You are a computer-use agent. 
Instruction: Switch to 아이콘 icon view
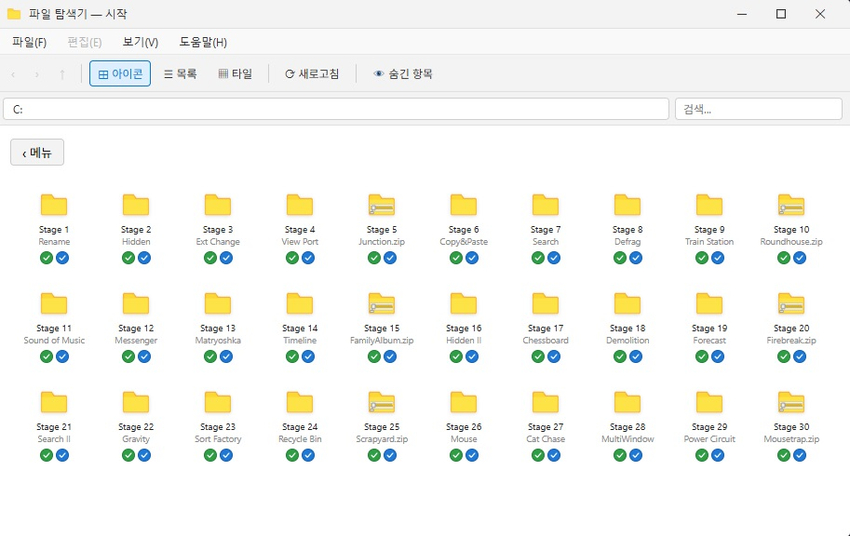coord(120,74)
